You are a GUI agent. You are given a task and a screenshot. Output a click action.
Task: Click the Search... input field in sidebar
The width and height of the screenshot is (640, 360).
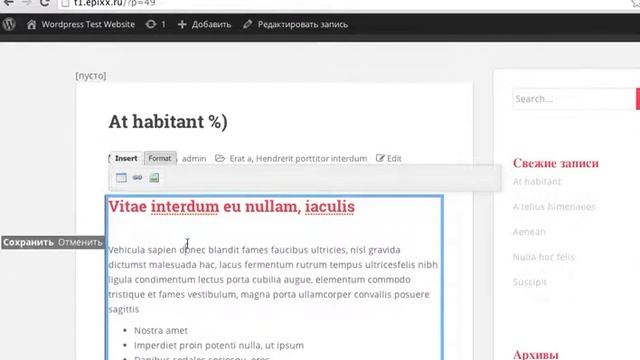pyautogui.click(x=574, y=99)
